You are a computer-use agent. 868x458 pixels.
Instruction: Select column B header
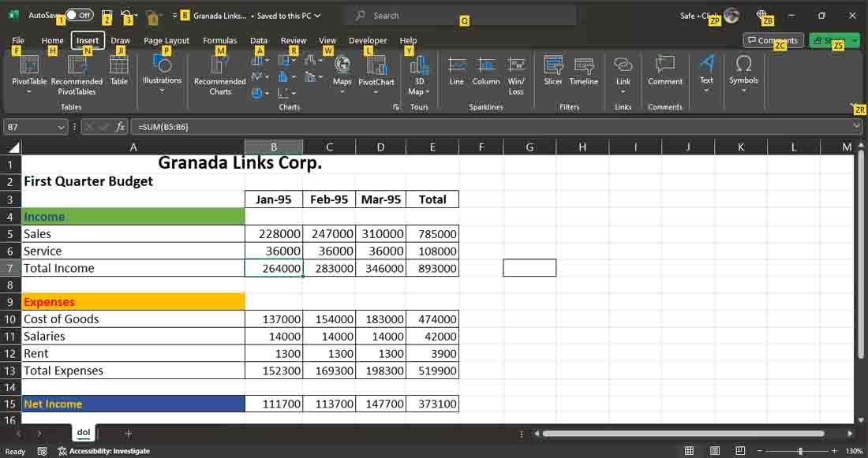[x=274, y=147]
